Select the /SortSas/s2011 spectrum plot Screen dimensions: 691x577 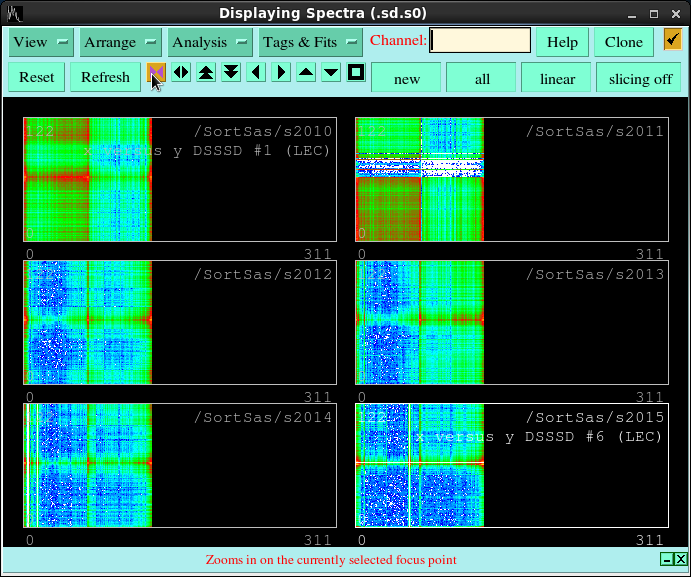[x=512, y=179]
